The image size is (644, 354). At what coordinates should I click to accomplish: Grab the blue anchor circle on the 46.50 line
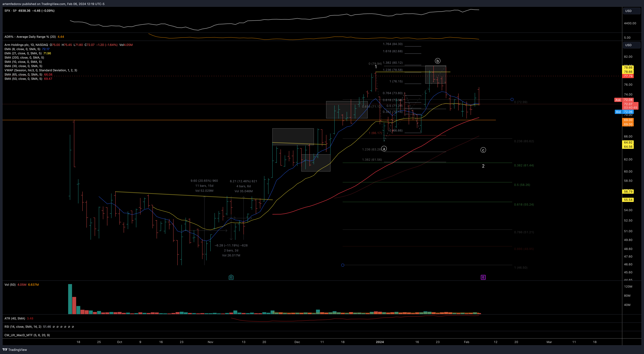coord(342,265)
